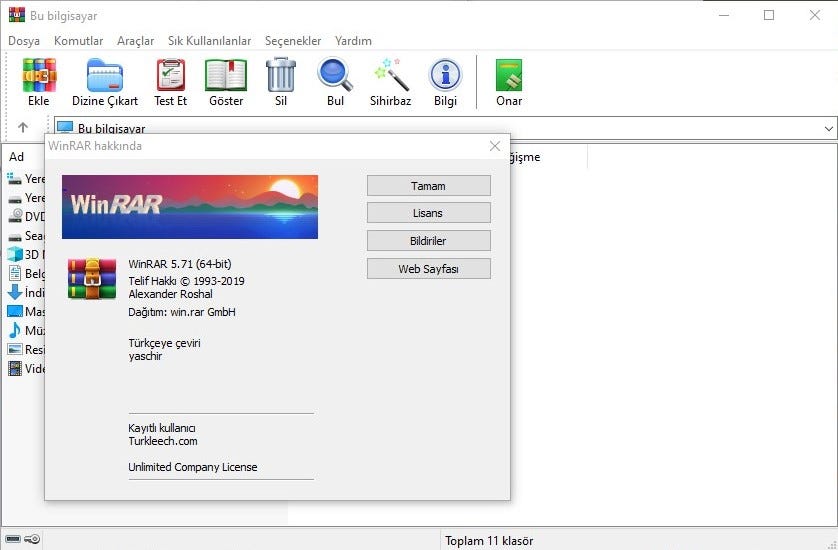Select the Belgeler documents item
Image resolution: width=838 pixels, height=550 pixels.
click(x=26, y=274)
